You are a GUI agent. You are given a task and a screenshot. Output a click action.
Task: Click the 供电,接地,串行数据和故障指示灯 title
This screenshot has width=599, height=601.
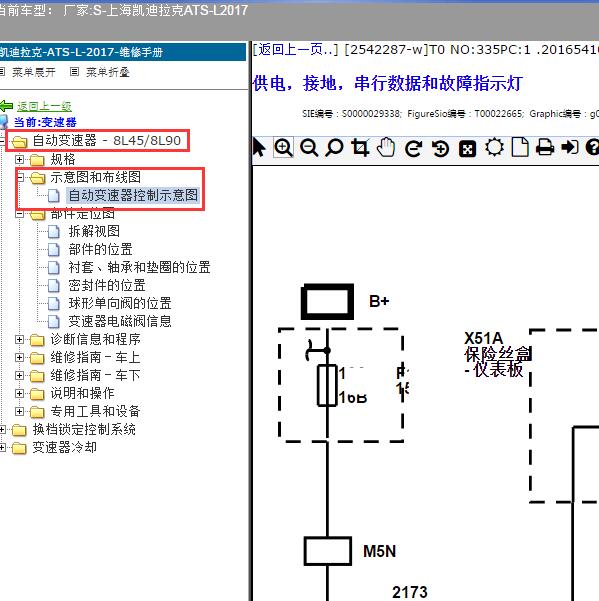click(388, 84)
